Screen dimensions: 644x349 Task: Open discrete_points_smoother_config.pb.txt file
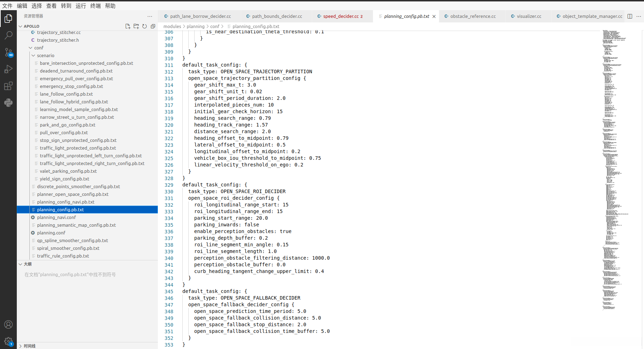(x=78, y=186)
